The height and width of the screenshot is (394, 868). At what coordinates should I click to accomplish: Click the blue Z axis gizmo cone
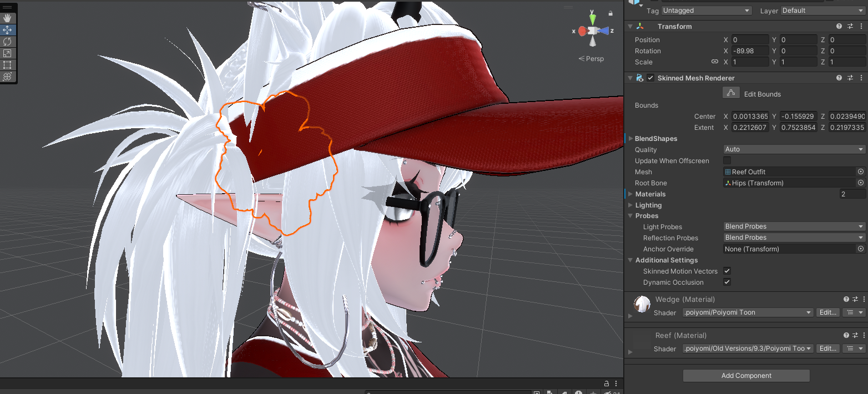pos(604,31)
